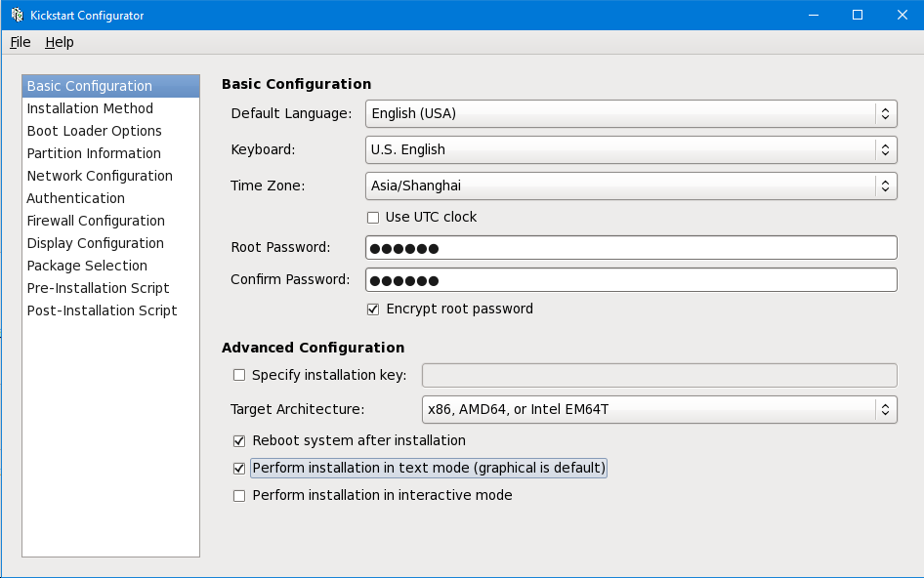This screenshot has width=924, height=578.
Task: Click the Kickstart Configurator title bar icon
Action: click(17, 15)
